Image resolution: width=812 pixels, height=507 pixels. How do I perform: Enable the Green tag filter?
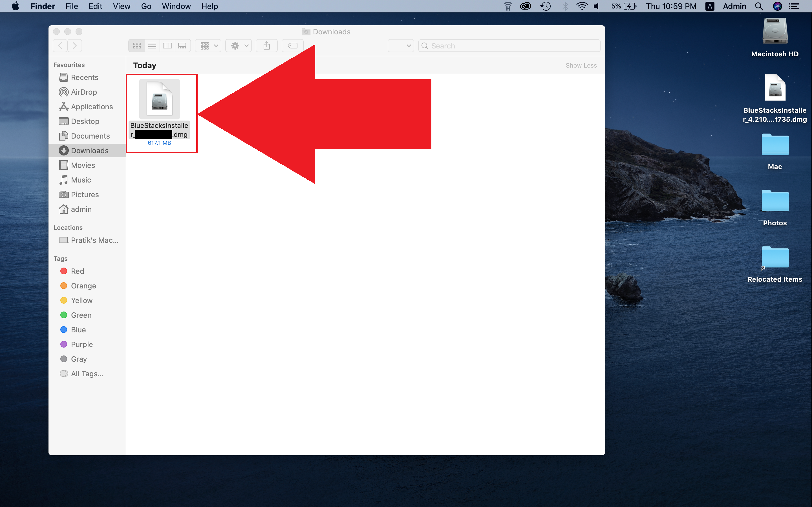pos(81,315)
